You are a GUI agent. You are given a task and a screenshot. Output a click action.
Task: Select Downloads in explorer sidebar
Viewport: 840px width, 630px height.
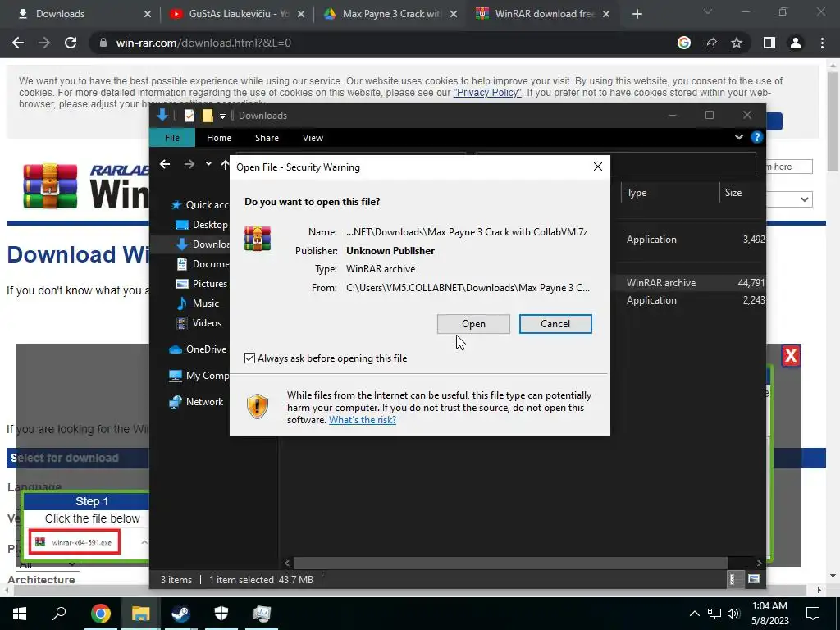(203, 244)
